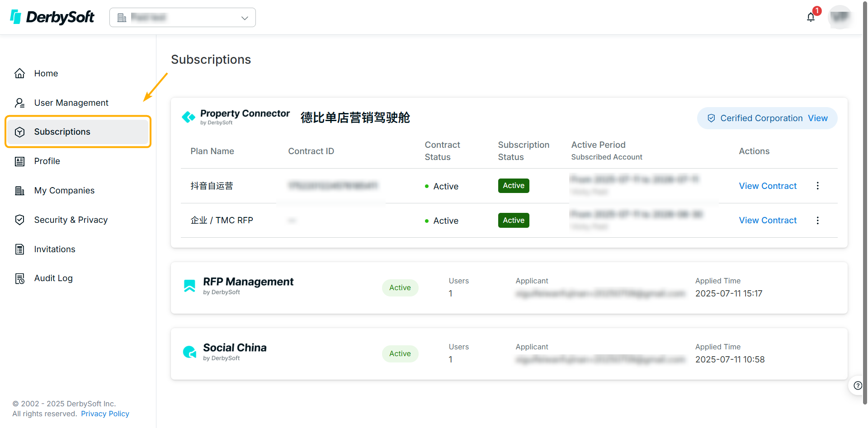This screenshot has width=868, height=428.
Task: Open the company selector dropdown
Action: [183, 18]
